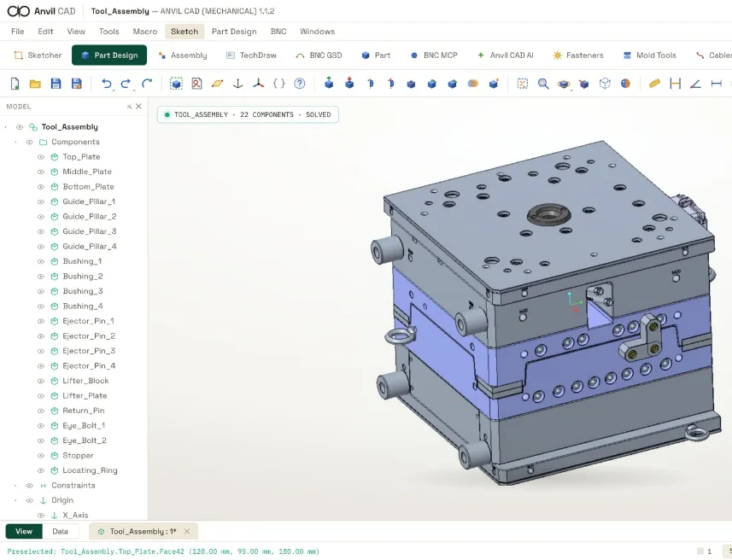Create a new sketch with the sketch icon
This screenshot has height=560, width=732.
click(x=196, y=84)
